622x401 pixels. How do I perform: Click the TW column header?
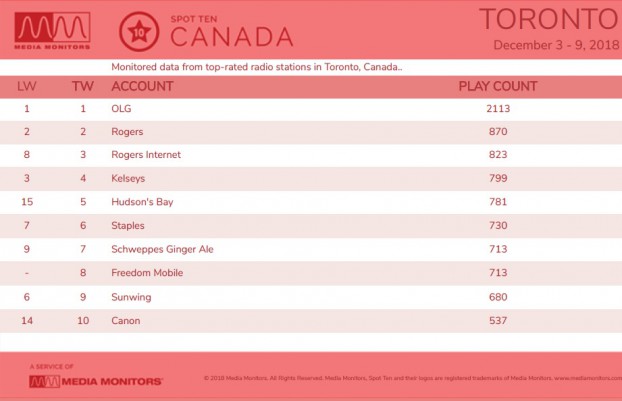tap(83, 86)
